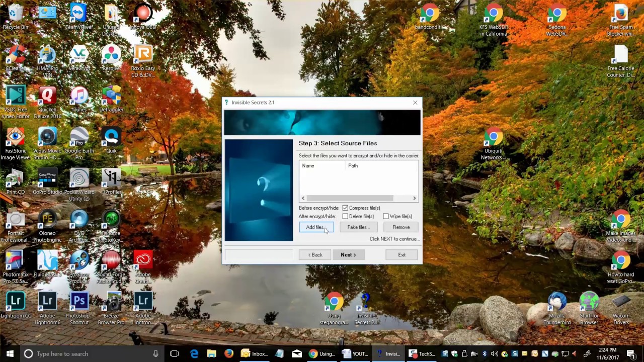This screenshot has height=362, width=644.
Task: Click the Cortana search box
Action: [93, 353]
